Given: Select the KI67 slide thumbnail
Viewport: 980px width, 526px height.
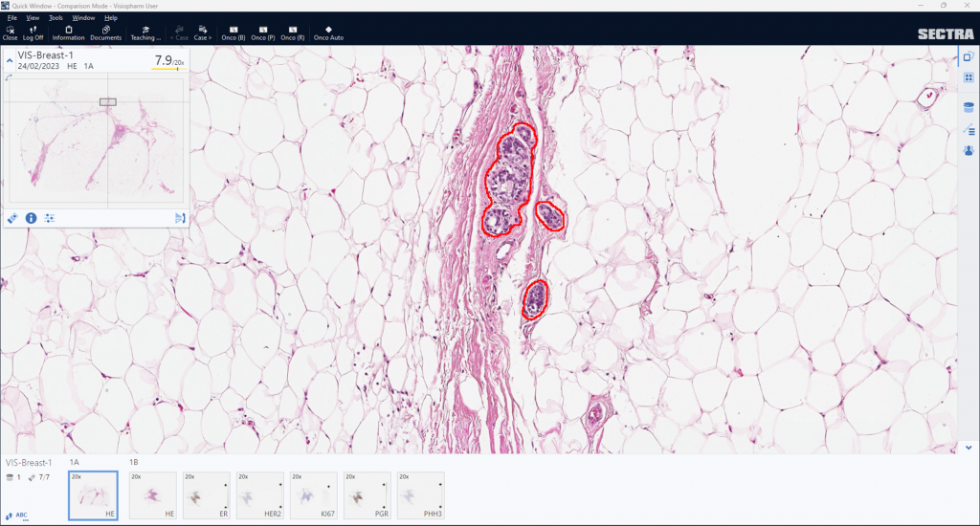Looking at the screenshot, I should click(x=314, y=495).
